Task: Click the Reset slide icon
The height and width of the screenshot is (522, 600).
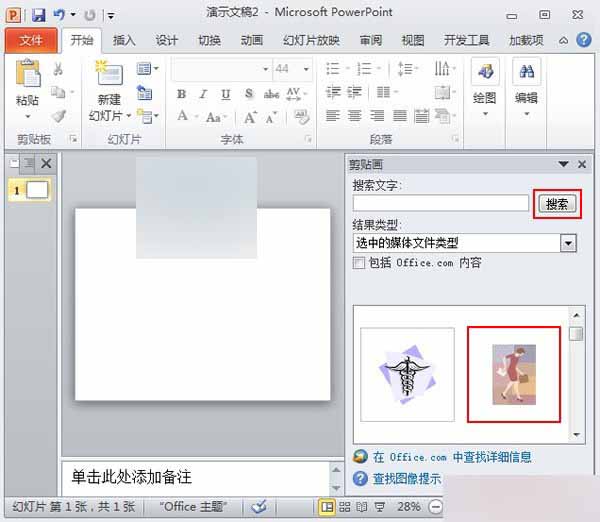Action: (145, 92)
